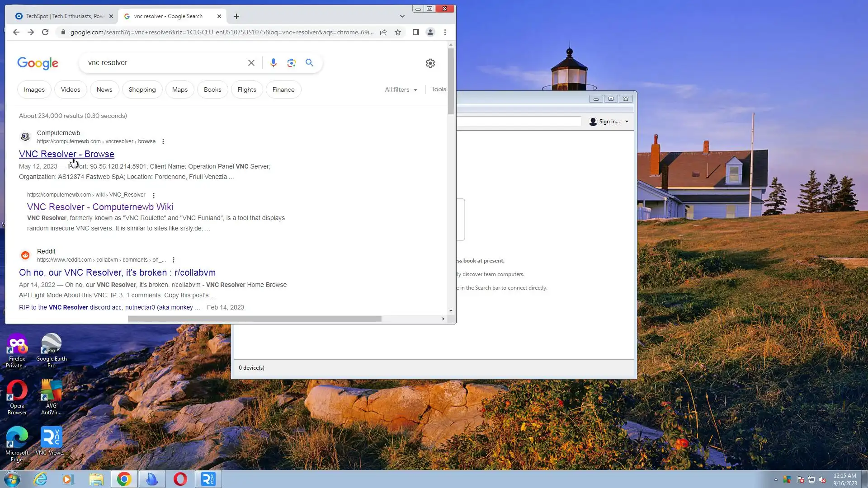The image size is (868, 488).
Task: Click the horizontal scrollbar of the page
Action: tap(255, 319)
